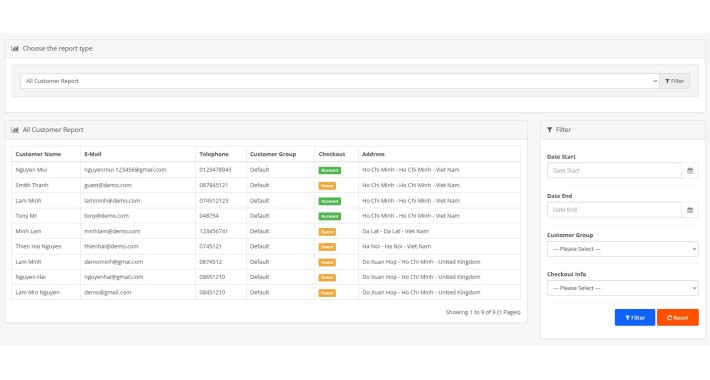Expand the Customer Group select box
Viewport: 710px width, 380px height.
pyautogui.click(x=623, y=249)
